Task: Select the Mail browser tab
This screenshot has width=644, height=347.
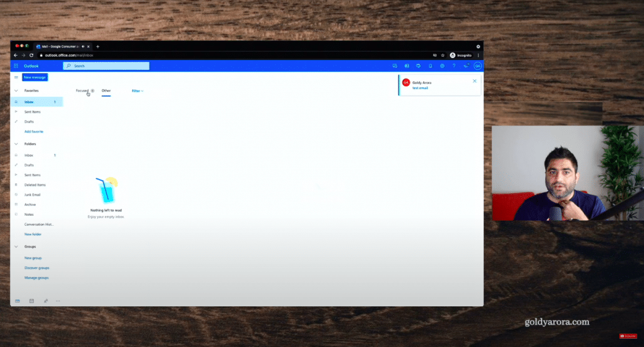Action: pos(61,46)
